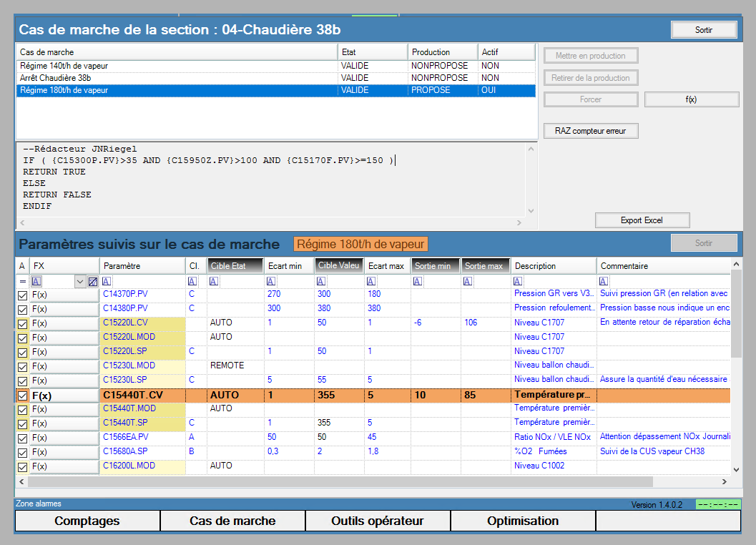Uncheck the C14380P.PV row checkbox
Image resolution: width=756 pixels, height=545 pixels.
[22, 310]
